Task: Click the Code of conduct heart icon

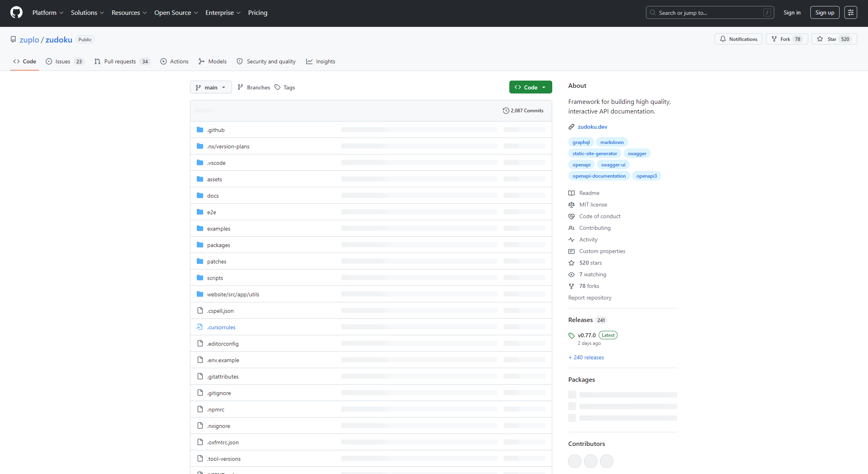Action: 571,216
